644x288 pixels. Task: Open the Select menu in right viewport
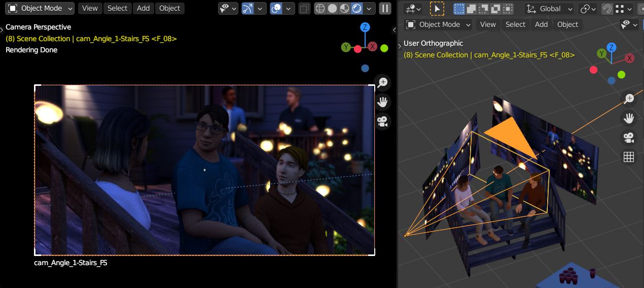pyautogui.click(x=515, y=24)
